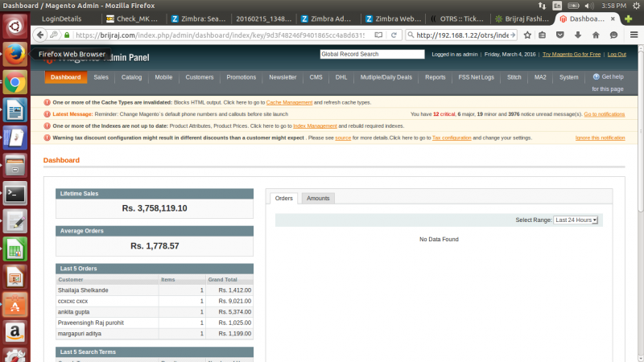Open Customers menu
The width and height of the screenshot is (644, 362).
tap(199, 77)
